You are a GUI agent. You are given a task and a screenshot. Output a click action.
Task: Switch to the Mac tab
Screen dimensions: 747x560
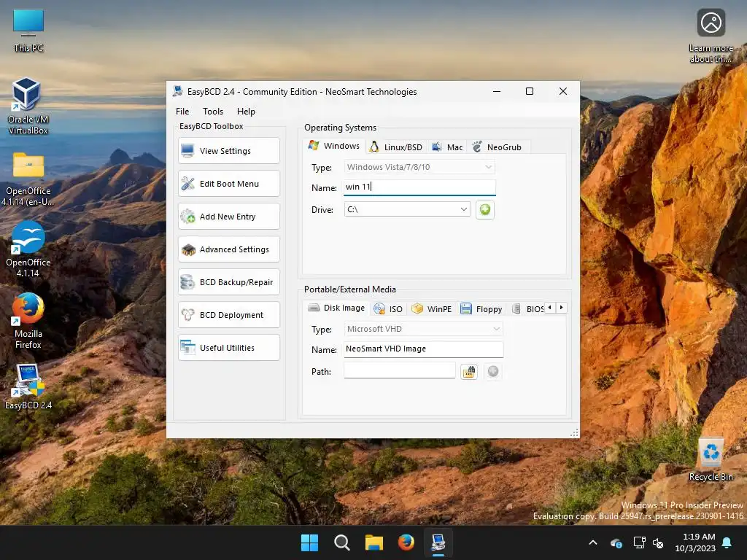447,147
